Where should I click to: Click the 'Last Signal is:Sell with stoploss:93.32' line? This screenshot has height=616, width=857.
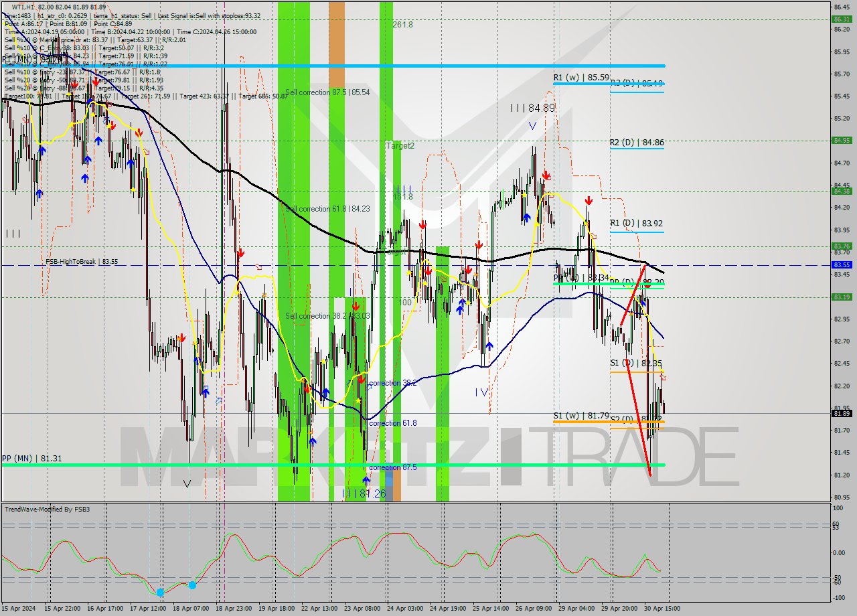point(208,15)
